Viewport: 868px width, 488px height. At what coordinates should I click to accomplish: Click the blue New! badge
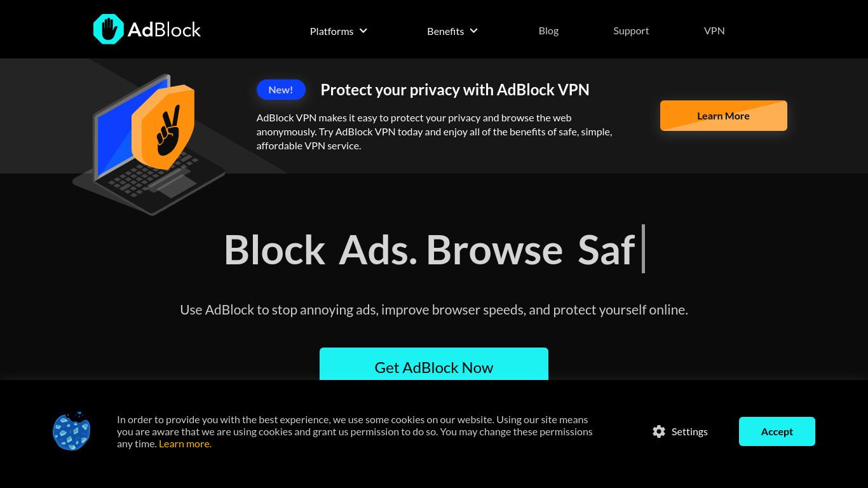(x=281, y=90)
